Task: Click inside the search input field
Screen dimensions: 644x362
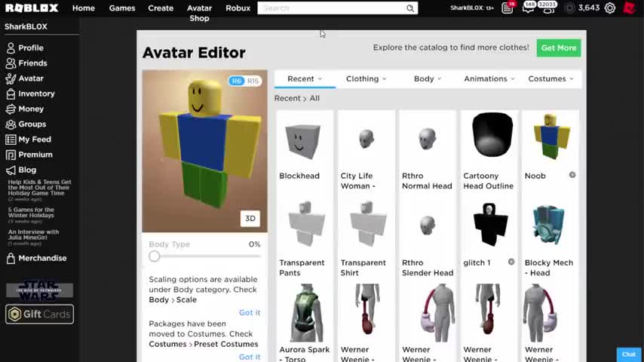Action: coord(332,8)
